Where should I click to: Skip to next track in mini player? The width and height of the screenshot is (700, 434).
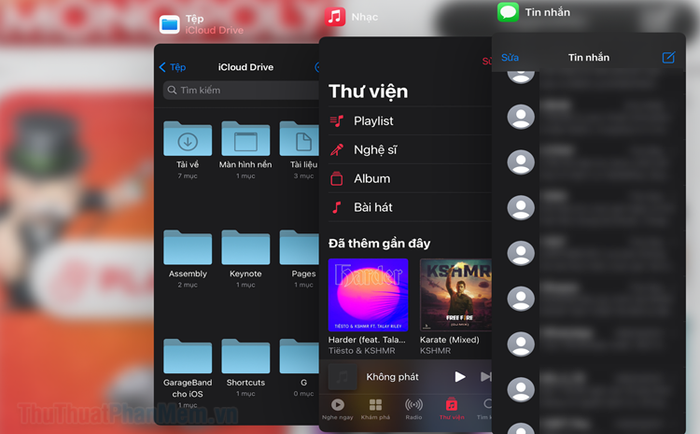486,377
